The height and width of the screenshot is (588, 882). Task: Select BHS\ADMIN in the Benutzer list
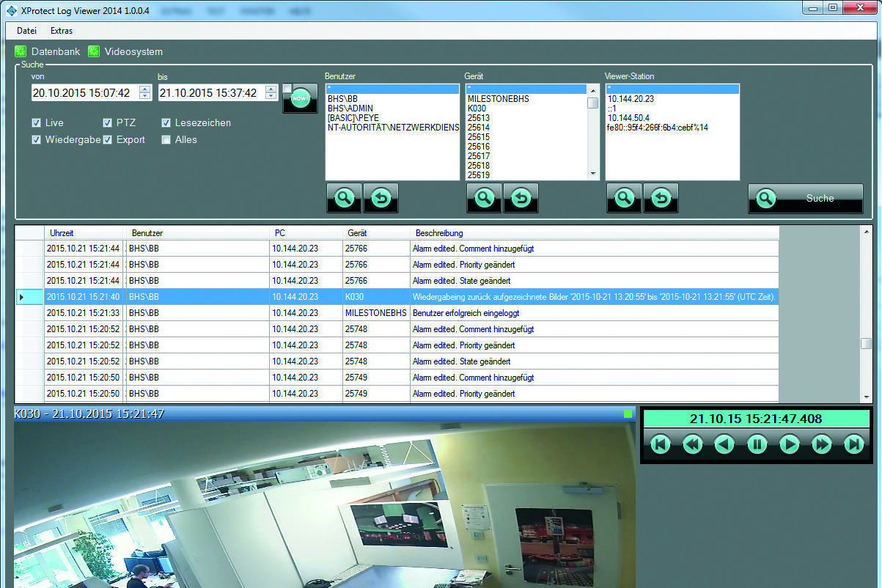click(350, 109)
